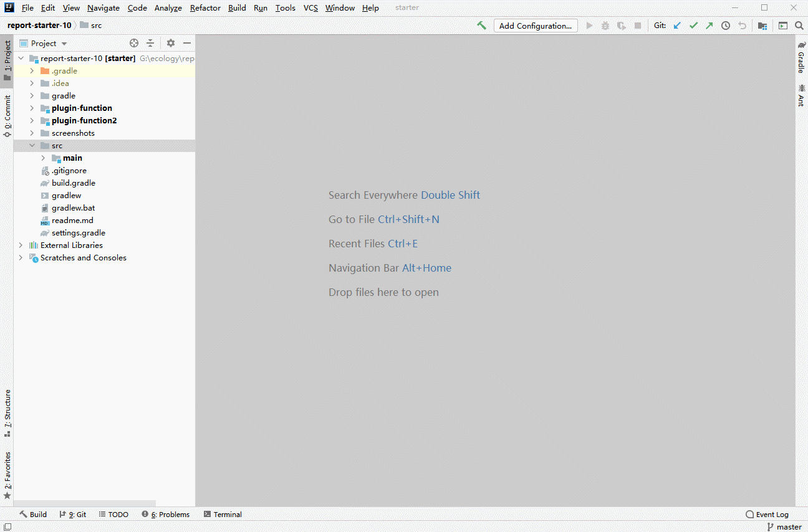Expand External Libraries node

21,245
